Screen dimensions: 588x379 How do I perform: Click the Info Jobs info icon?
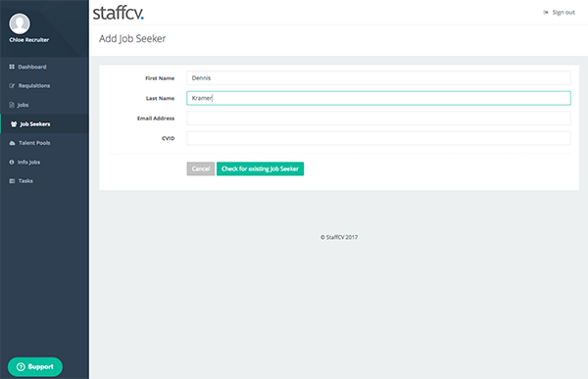[x=12, y=162]
